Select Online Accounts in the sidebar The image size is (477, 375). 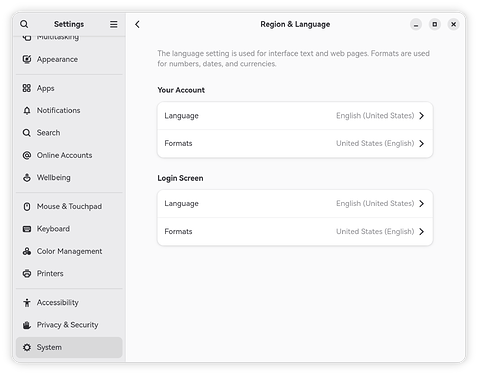click(69, 155)
